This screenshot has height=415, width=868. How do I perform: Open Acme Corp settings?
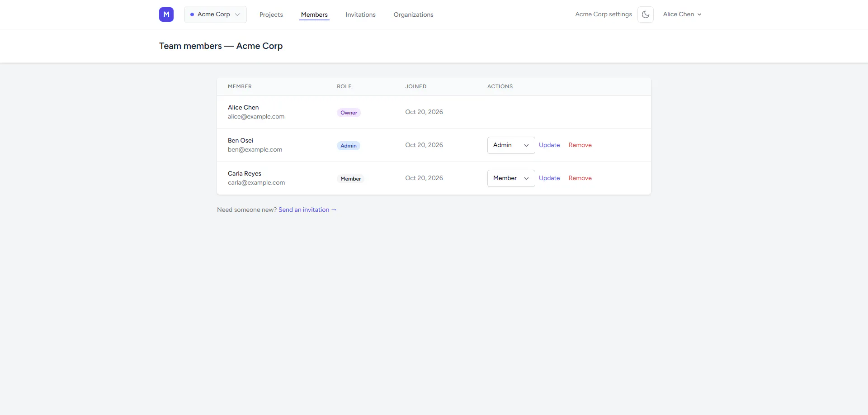point(604,14)
